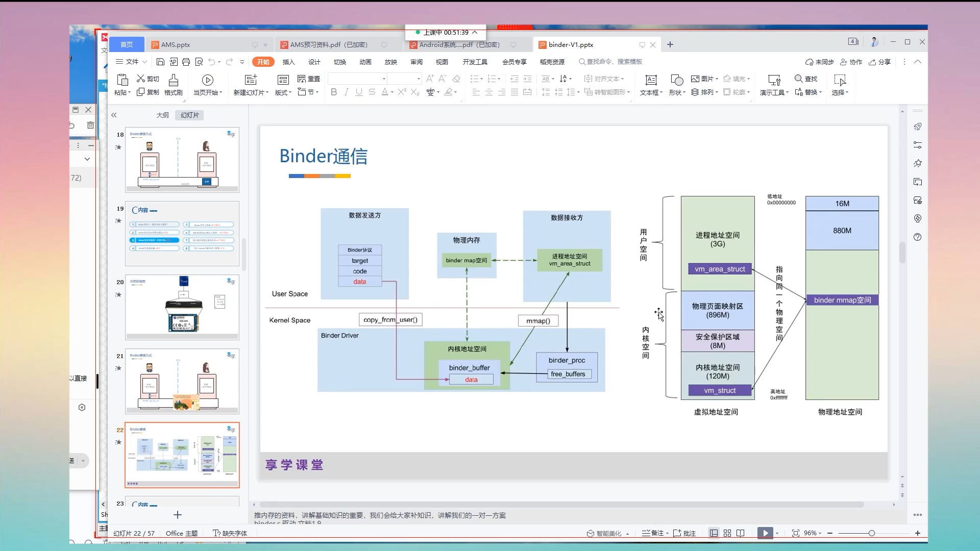The image size is (980, 551).
Task: Switch to the AMS.pptx document tab
Action: pos(176,45)
